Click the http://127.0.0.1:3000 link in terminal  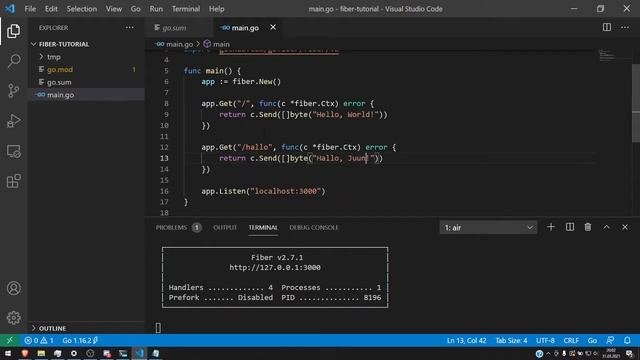[275, 267]
